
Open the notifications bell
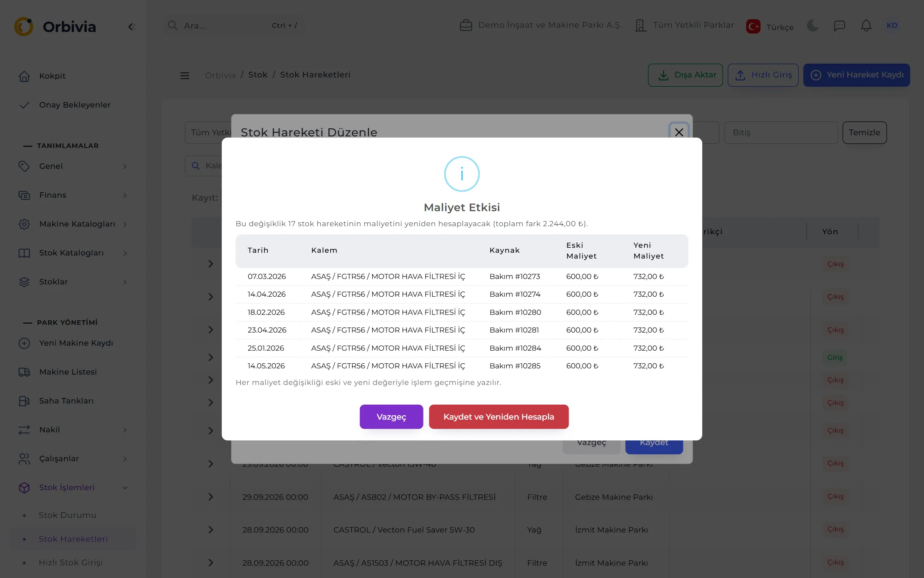coord(866,25)
